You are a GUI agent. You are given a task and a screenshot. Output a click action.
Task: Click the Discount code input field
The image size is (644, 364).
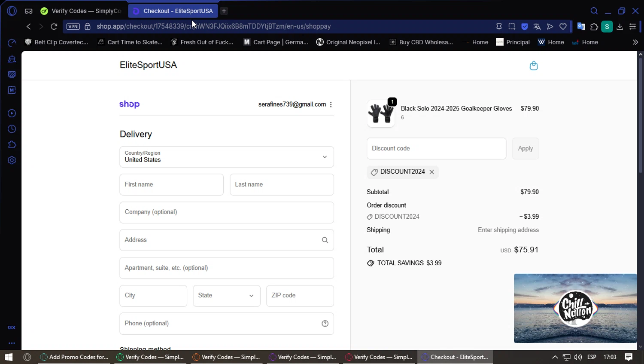(x=436, y=149)
